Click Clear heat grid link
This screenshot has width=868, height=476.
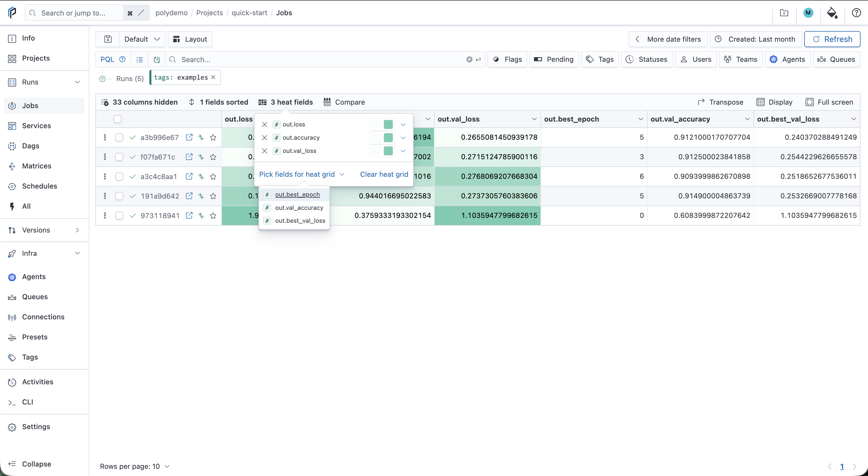pyautogui.click(x=384, y=174)
